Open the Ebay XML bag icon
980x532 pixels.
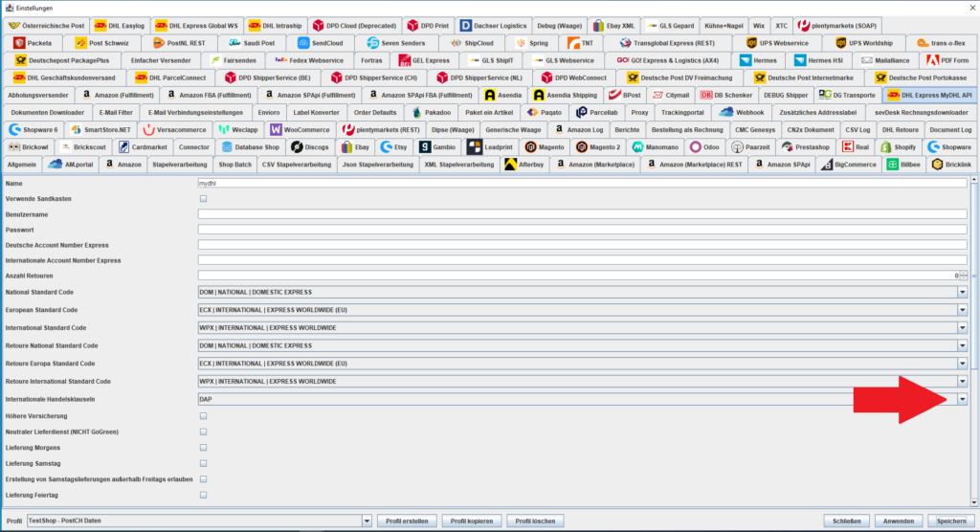click(x=598, y=26)
